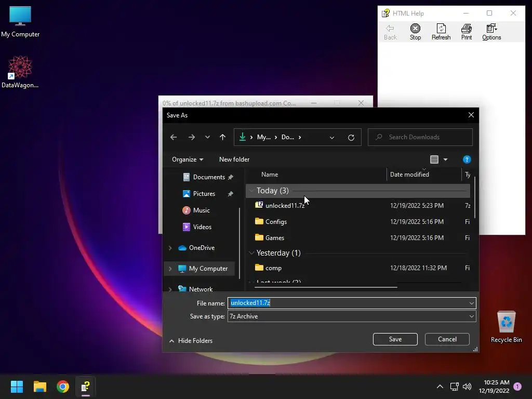Select Pictures in the sidebar
This screenshot has height=399, width=532.
click(x=204, y=194)
